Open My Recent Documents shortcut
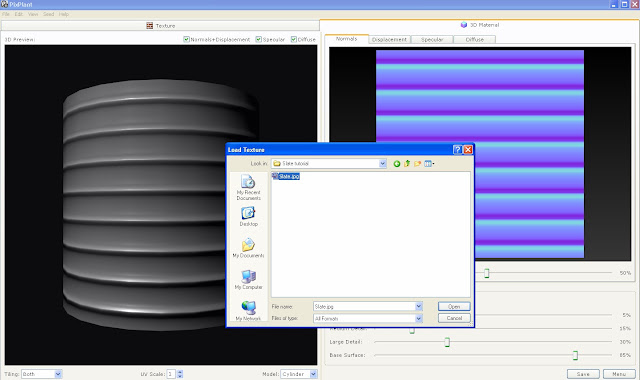The width and height of the screenshot is (640, 380). pos(248,187)
